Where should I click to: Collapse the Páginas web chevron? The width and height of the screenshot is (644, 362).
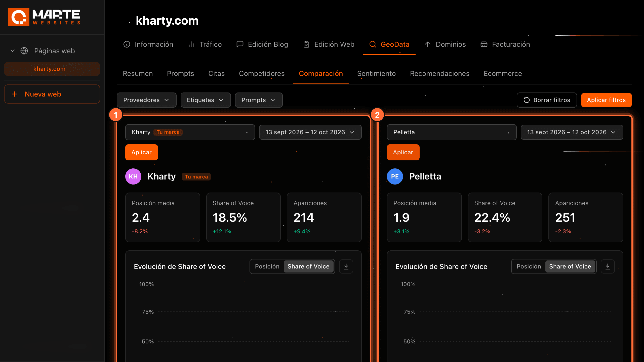[x=13, y=51]
